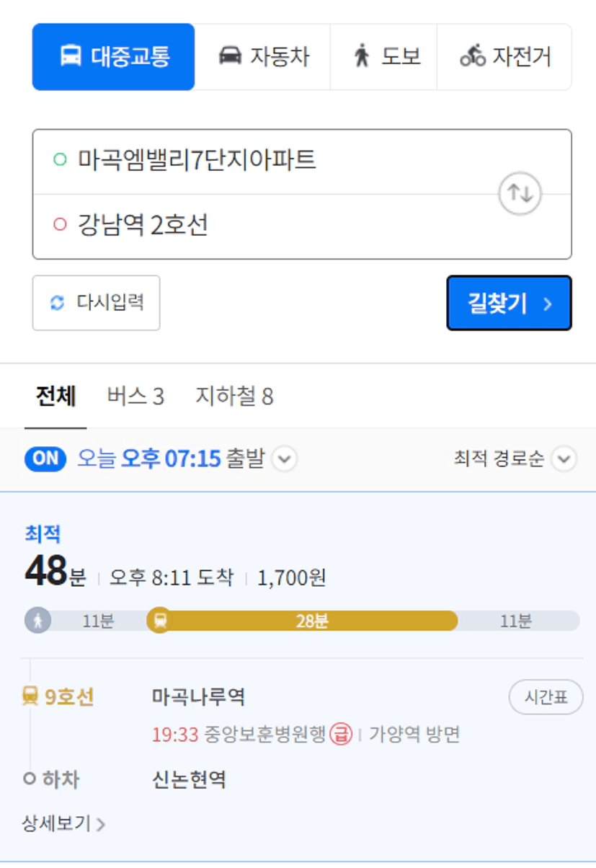The image size is (596, 868).
Task: Switch to 자동차 car directions
Action: 263,57
